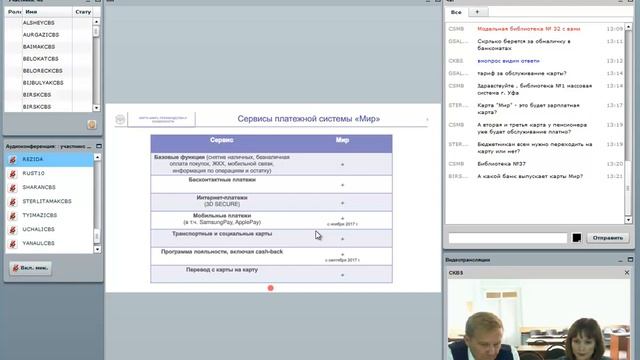Click muted microphone icon beside YANAULCBS
Viewport: 640px width, 360px height.
[x=13, y=244]
